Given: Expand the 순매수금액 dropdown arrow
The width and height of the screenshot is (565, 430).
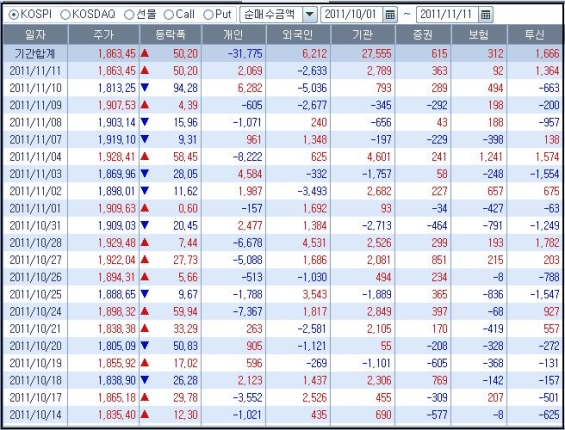Looking at the screenshot, I should coord(310,15).
